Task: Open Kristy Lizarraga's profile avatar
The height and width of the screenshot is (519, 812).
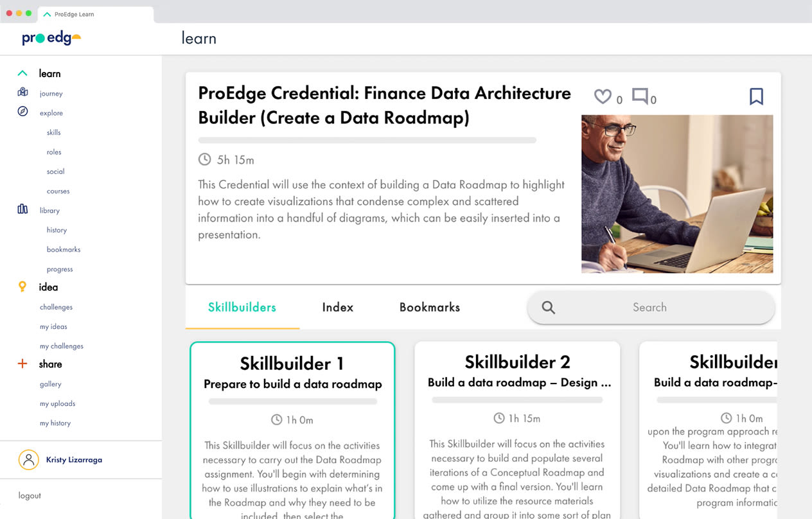Action: (28, 459)
